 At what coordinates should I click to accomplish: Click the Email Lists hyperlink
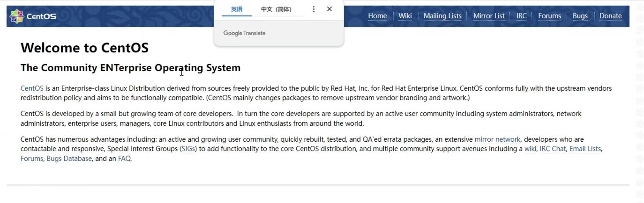585,149
